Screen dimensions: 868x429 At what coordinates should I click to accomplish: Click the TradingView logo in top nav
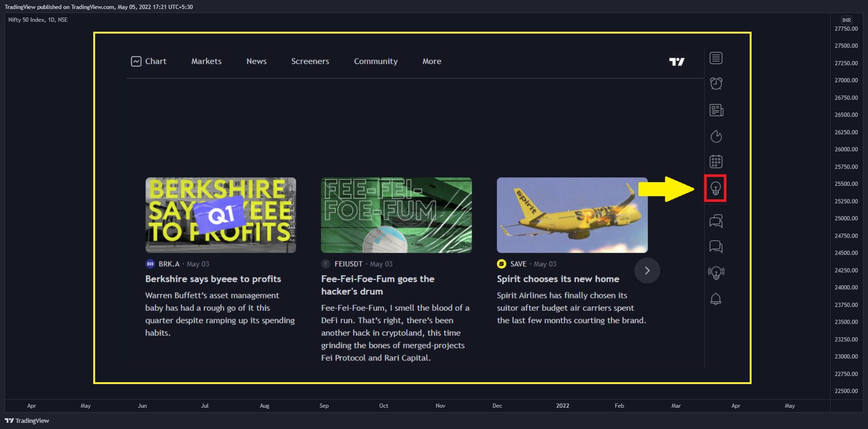(x=677, y=61)
